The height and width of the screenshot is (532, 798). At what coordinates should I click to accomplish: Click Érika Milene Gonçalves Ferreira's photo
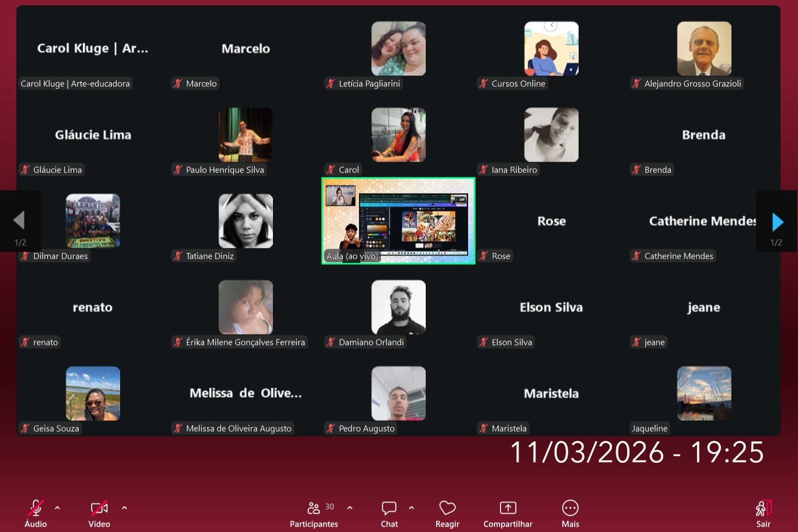(246, 307)
